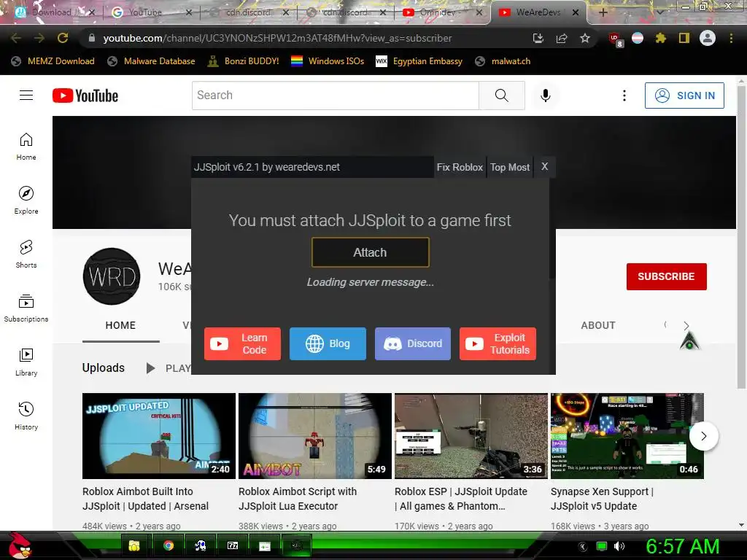
Task: Select the HOME channel tab
Action: tap(120, 326)
